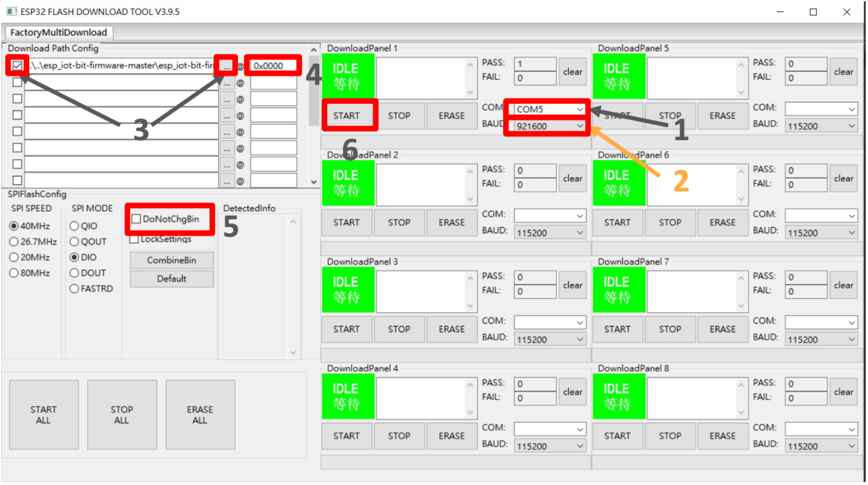
Task: Stop download on DownloadPanel 7
Action: click(670, 329)
